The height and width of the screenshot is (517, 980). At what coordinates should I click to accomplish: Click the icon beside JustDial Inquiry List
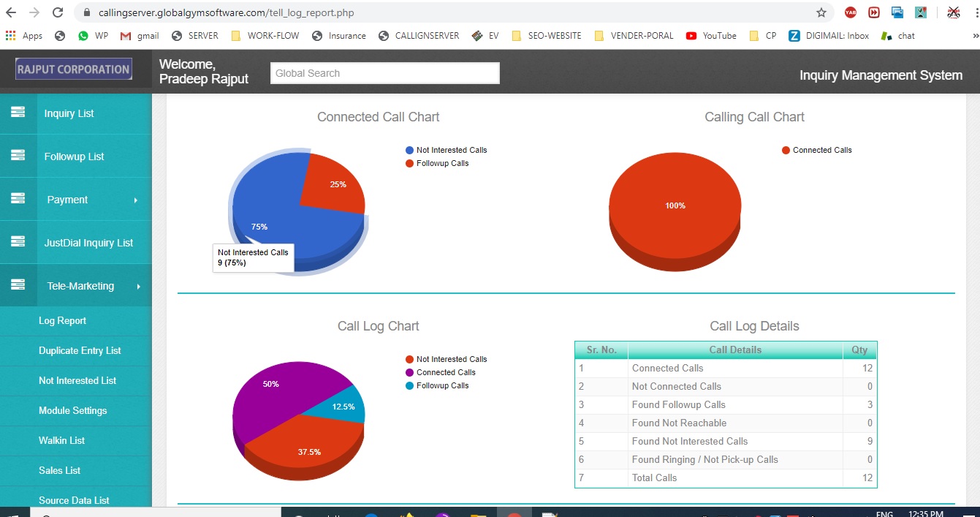[18, 242]
